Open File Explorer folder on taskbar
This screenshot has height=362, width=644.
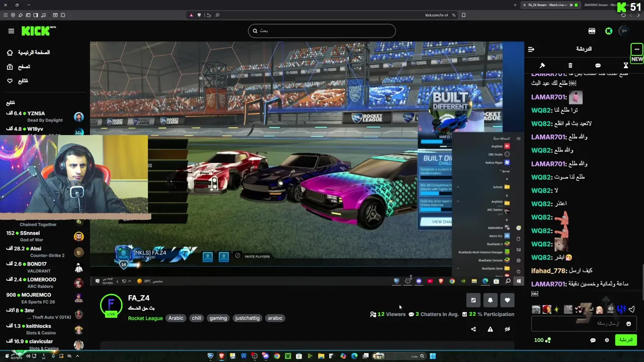tap(321, 356)
